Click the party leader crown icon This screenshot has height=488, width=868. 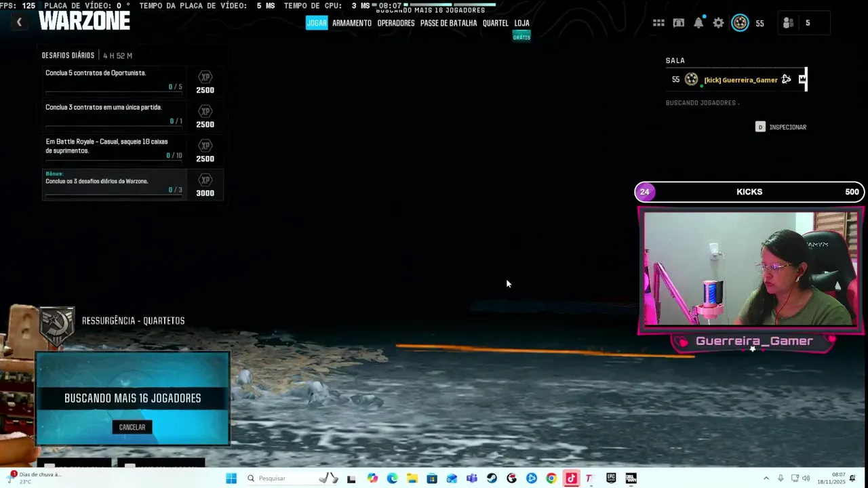coord(802,79)
